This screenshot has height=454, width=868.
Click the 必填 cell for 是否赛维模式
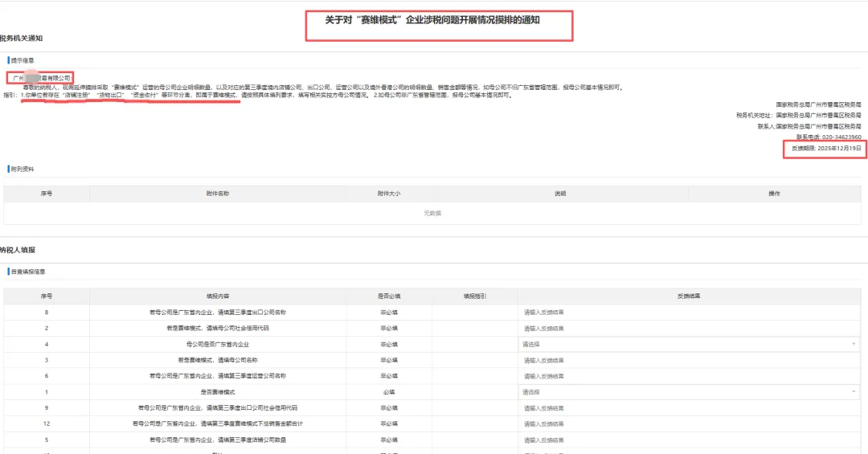(389, 392)
